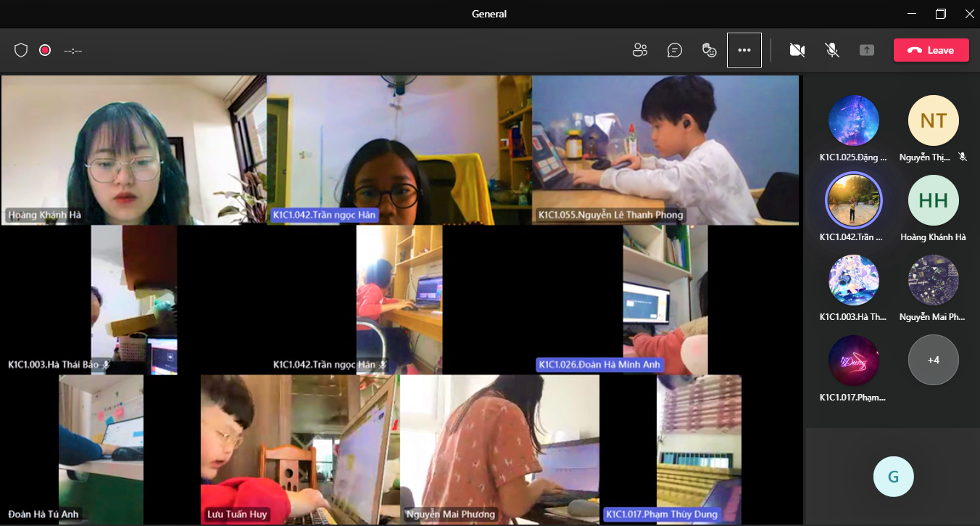Click the HH avatar for Hoàng Khánh Hà
Image resolution: width=980 pixels, height=526 pixels.
pyautogui.click(x=934, y=200)
